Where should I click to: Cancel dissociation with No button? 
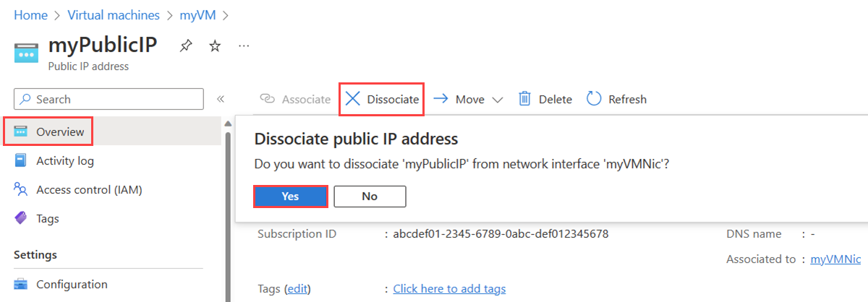click(370, 197)
